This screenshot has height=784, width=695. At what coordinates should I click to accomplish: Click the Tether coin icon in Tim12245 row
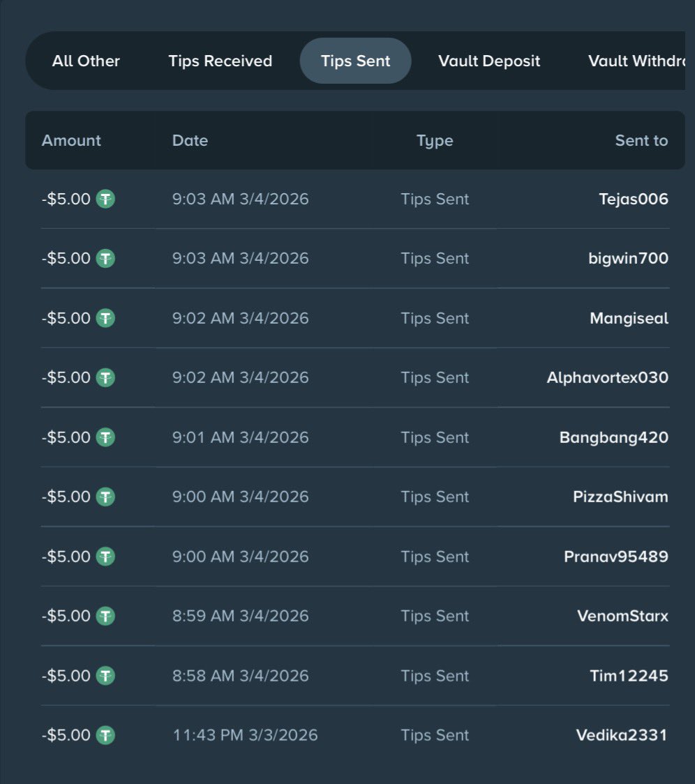click(x=105, y=676)
